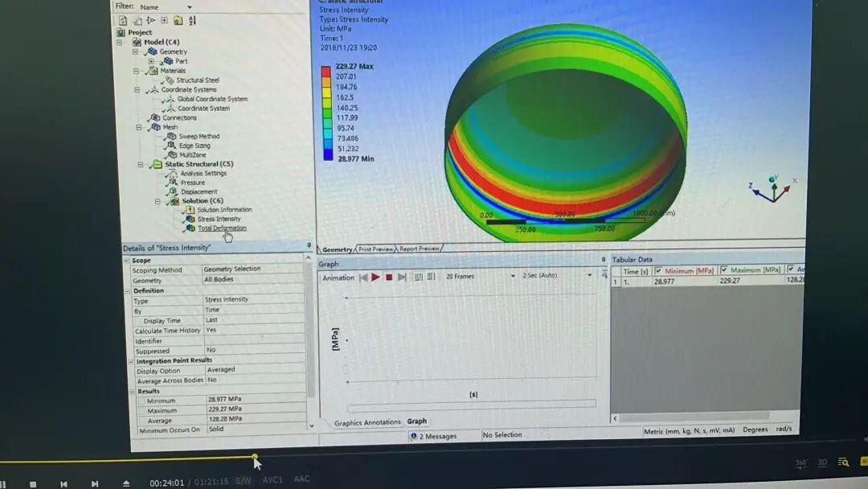
Task: Select Structural Steel material
Action: pos(198,80)
